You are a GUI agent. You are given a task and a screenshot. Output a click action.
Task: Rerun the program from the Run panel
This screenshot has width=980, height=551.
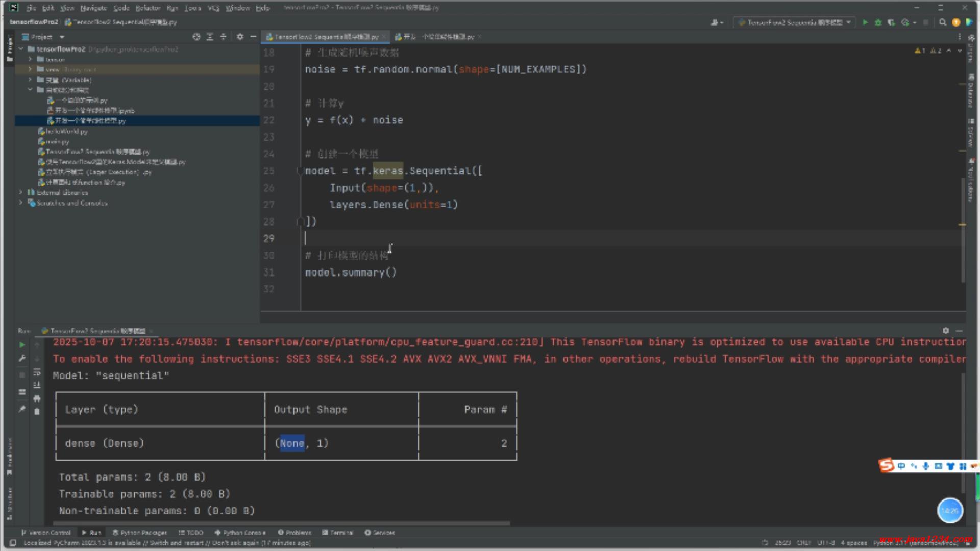(x=22, y=345)
